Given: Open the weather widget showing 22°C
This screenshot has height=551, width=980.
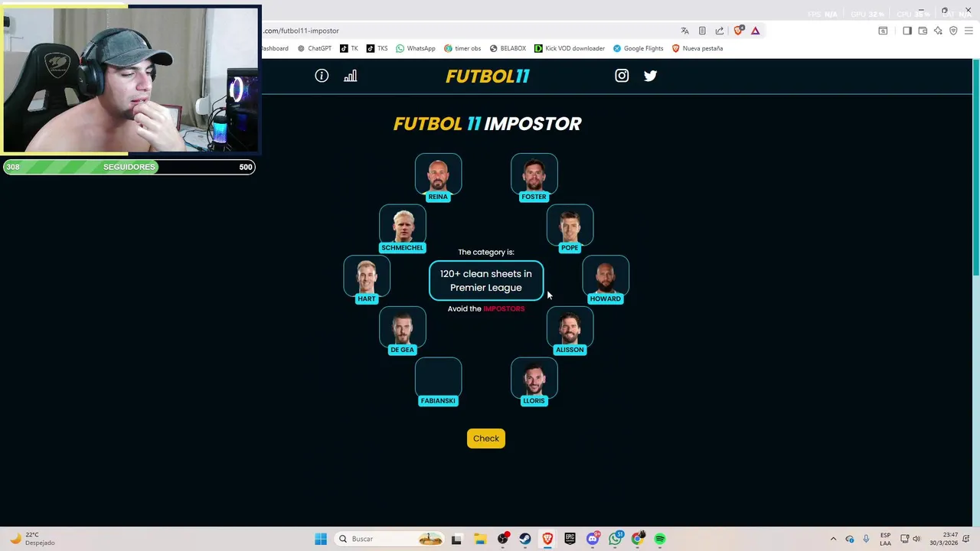Looking at the screenshot, I should pyautogui.click(x=32, y=539).
